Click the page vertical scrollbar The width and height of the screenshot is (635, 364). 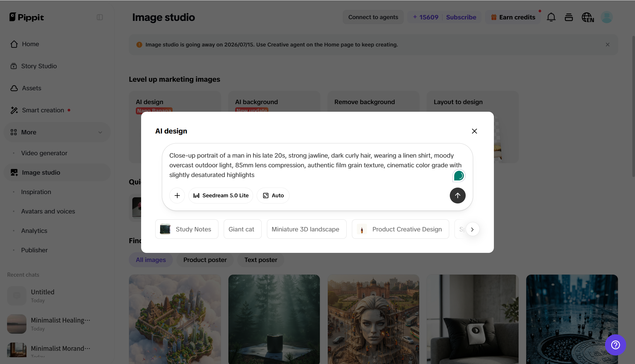click(633, 106)
